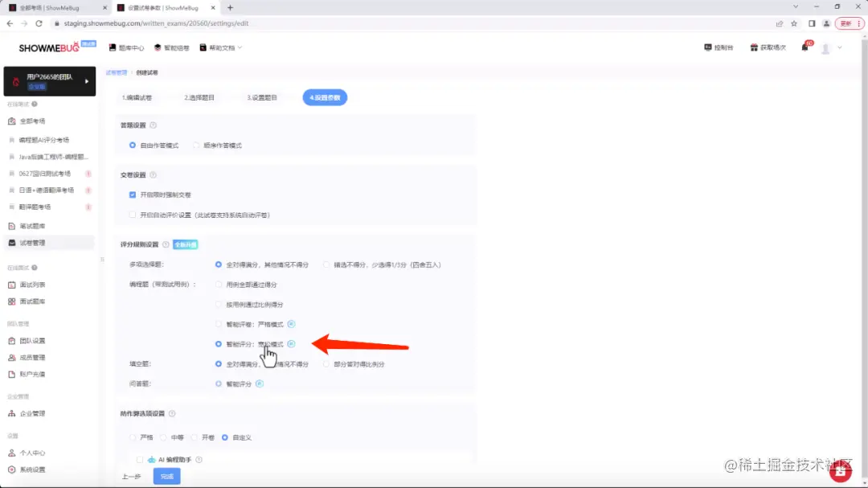Viewport: 868px width, 488px height.
Task: Click the 团队设置 sidebar icon
Action: pyautogui.click(x=11, y=341)
